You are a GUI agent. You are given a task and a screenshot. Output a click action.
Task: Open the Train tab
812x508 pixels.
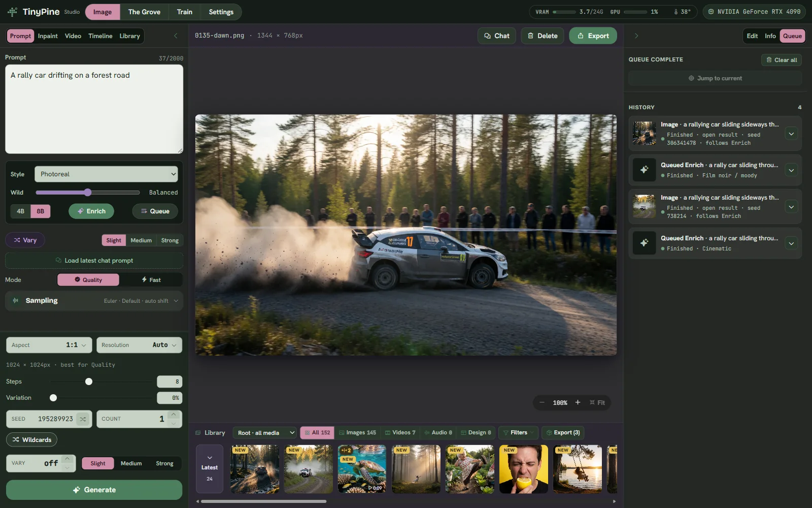(x=185, y=12)
